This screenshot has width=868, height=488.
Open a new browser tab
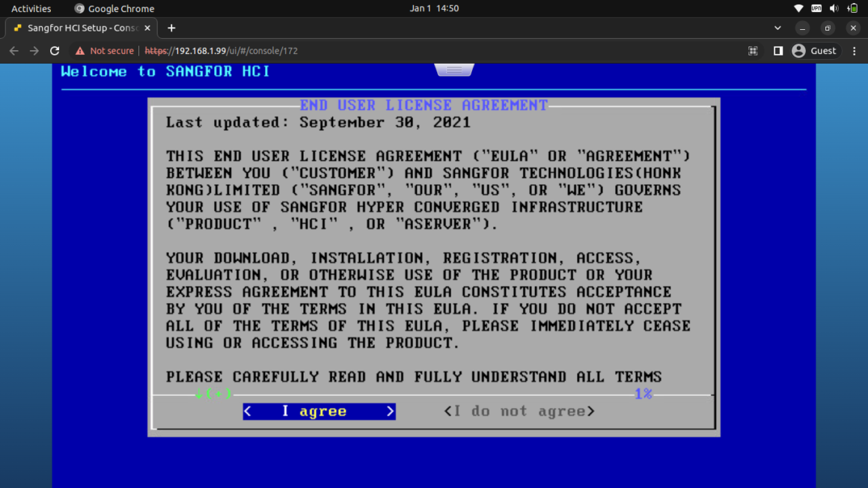pos(171,28)
